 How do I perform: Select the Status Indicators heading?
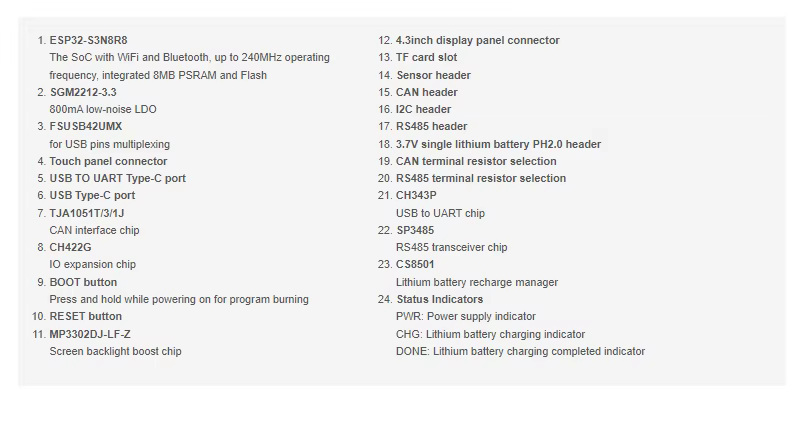pyautogui.click(x=439, y=299)
